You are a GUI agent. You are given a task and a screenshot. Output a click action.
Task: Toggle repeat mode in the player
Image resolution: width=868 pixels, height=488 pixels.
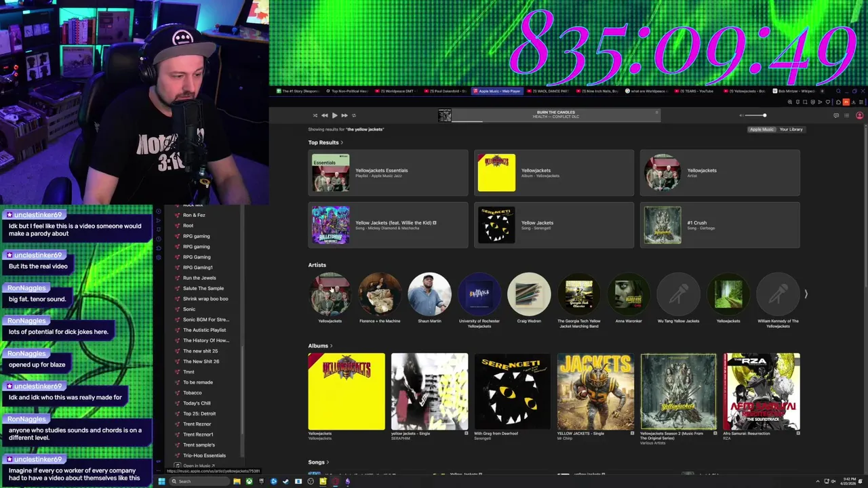354,115
